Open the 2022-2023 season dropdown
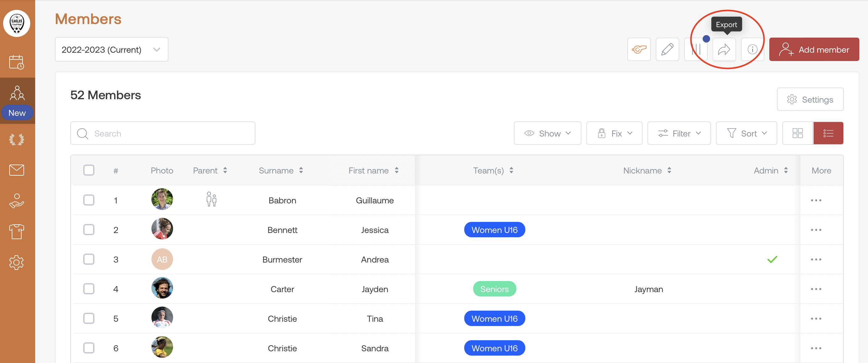This screenshot has height=363, width=868. (x=111, y=50)
